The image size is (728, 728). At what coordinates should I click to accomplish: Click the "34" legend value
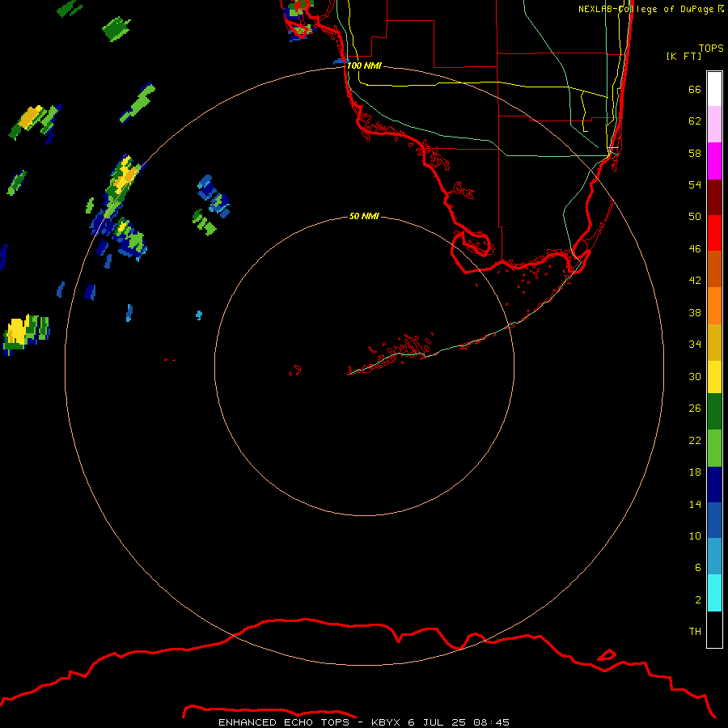pyautogui.click(x=695, y=344)
